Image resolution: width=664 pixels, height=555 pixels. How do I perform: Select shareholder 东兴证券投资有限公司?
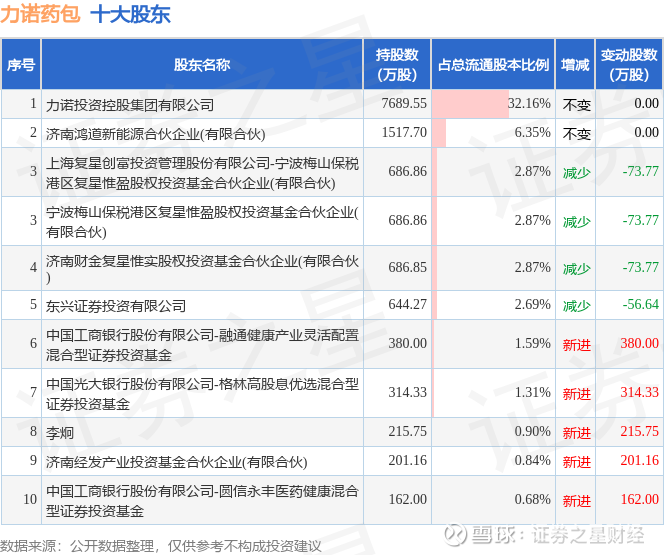116,306
